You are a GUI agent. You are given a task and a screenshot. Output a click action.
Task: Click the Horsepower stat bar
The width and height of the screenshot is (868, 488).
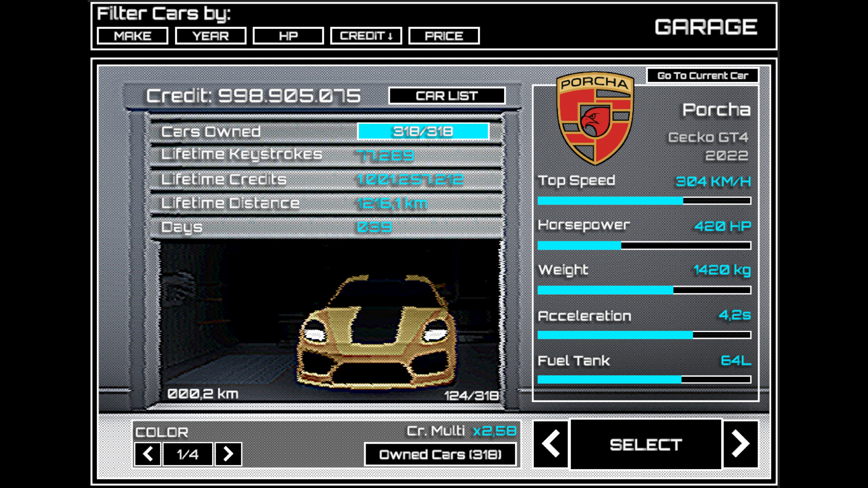(644, 245)
